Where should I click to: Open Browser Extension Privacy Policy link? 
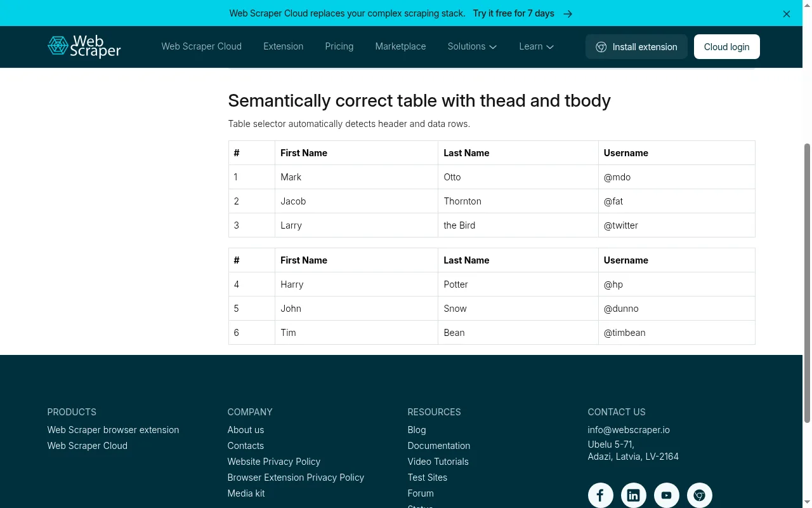tap(296, 478)
